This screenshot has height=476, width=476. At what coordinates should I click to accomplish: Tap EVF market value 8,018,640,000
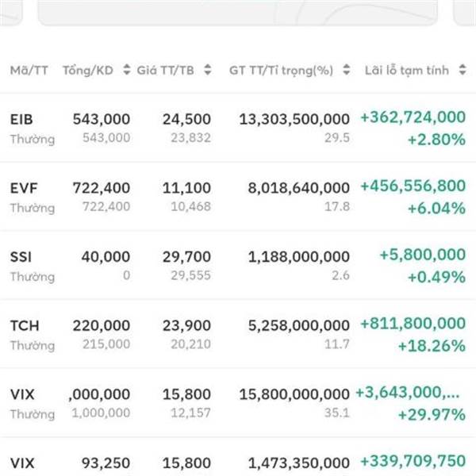299,188
